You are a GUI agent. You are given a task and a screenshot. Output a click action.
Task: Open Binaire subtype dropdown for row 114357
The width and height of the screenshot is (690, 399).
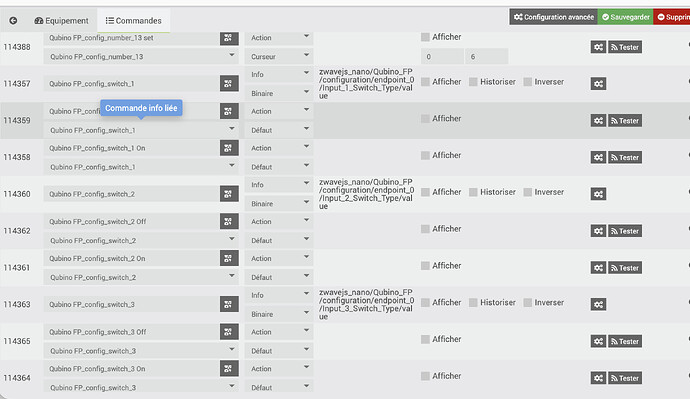pyautogui.click(x=279, y=93)
